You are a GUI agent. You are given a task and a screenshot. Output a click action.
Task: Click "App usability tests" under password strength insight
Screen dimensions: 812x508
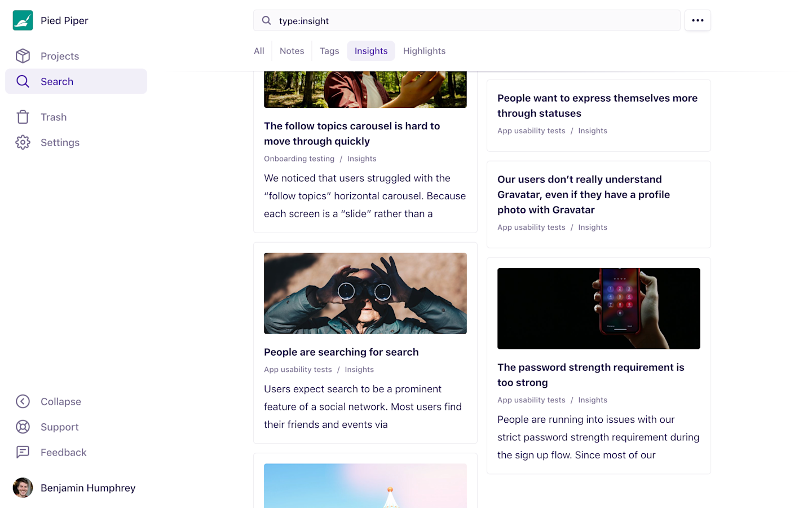(531, 400)
